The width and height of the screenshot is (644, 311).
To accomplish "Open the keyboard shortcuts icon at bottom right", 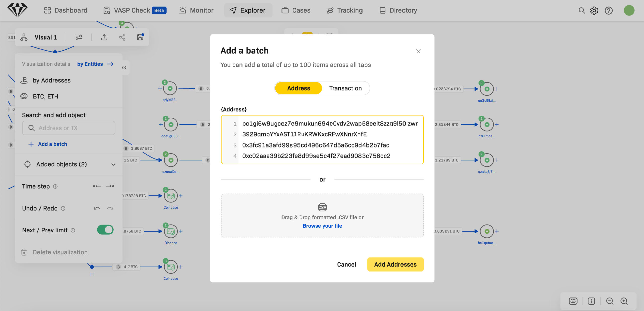I will (x=573, y=301).
